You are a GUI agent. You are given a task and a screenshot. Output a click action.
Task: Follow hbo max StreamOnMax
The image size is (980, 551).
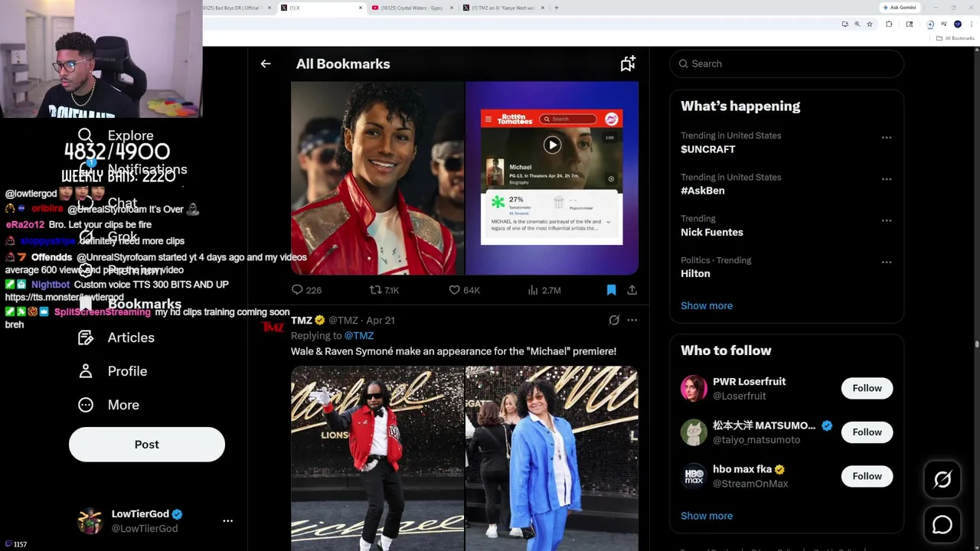tap(867, 476)
